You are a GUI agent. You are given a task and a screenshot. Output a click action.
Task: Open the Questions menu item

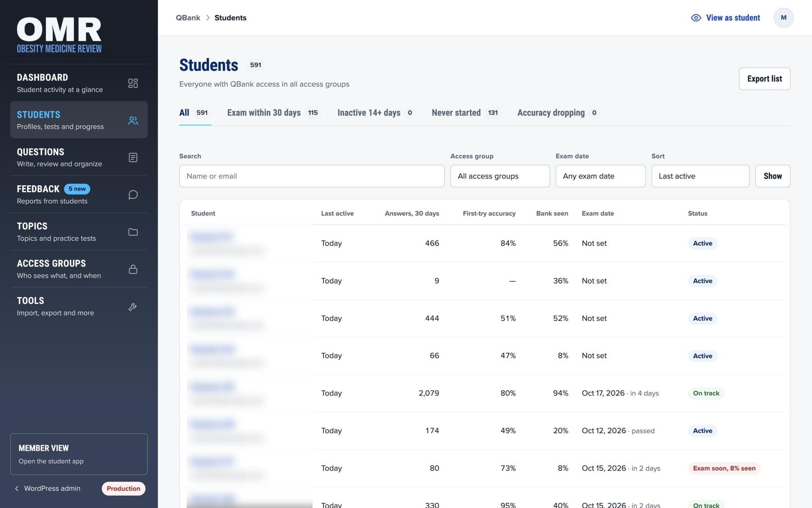[x=79, y=158]
